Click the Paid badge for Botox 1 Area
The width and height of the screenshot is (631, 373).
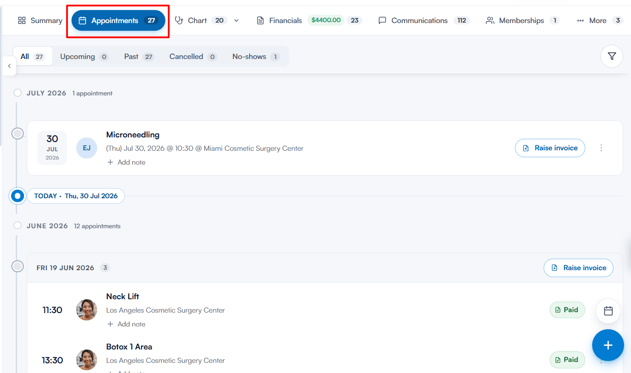[x=567, y=360]
